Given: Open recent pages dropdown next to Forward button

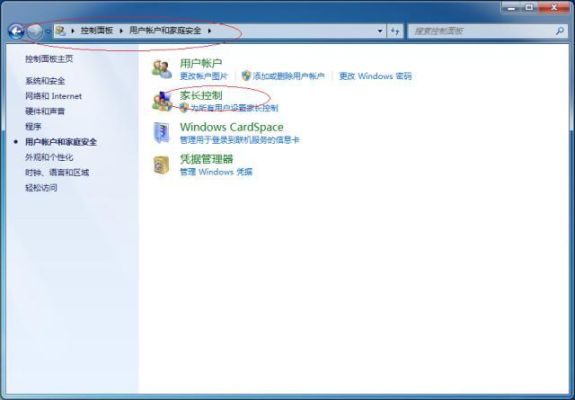Looking at the screenshot, I should coord(48,32).
